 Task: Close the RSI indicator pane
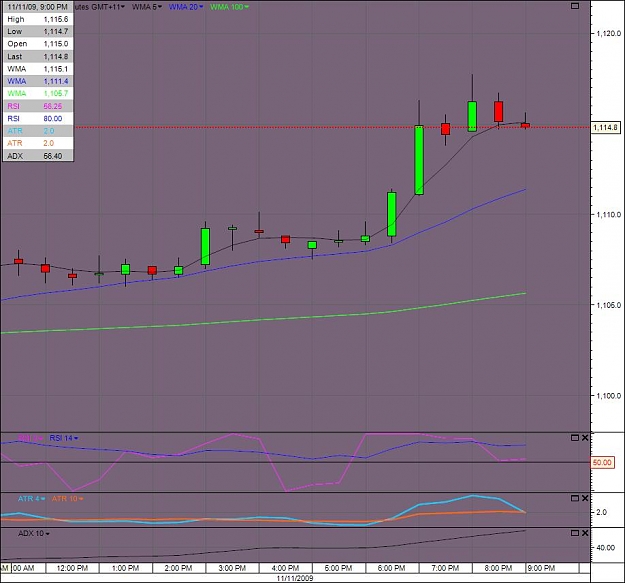coord(585,438)
